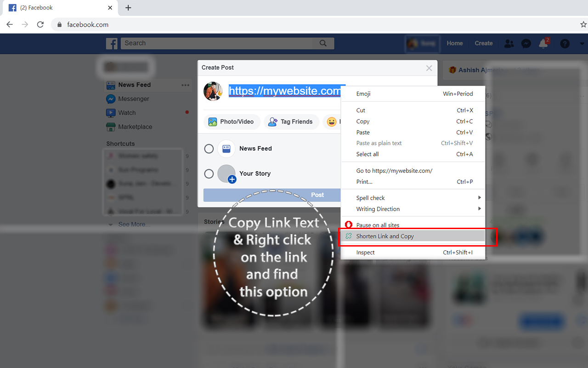
Task: Select the News Feed sharing option
Action: pos(209,149)
